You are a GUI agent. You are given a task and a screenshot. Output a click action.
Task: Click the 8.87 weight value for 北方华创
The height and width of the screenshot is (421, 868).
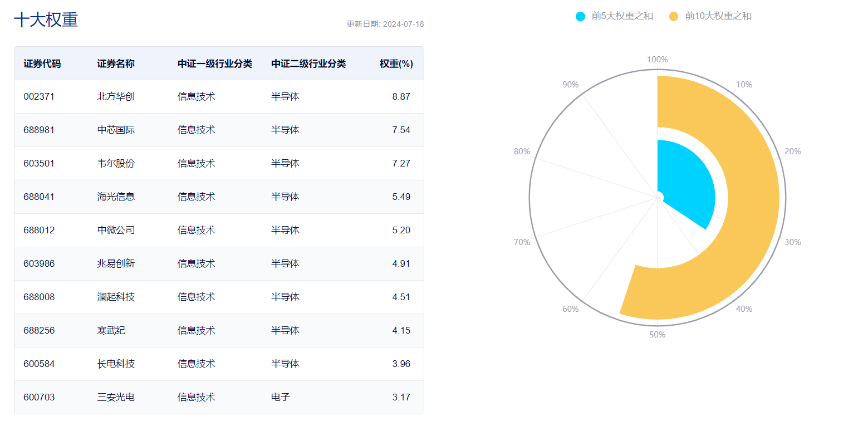coord(401,96)
